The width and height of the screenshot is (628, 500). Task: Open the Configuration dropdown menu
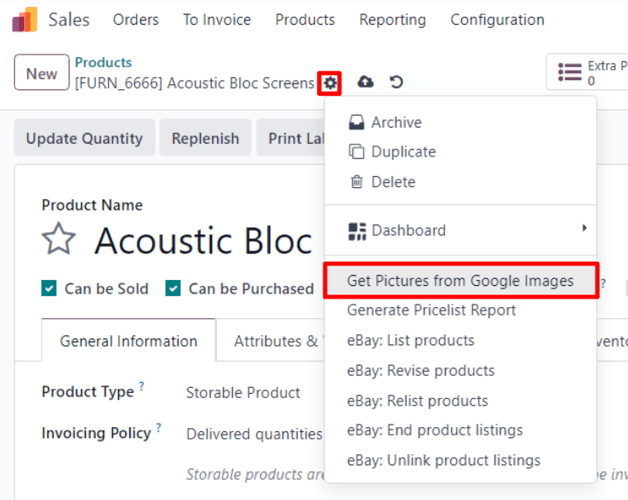(497, 20)
